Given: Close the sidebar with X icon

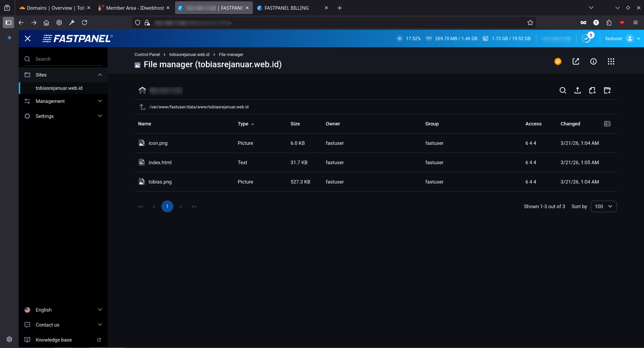Looking at the screenshot, I should pos(28,39).
